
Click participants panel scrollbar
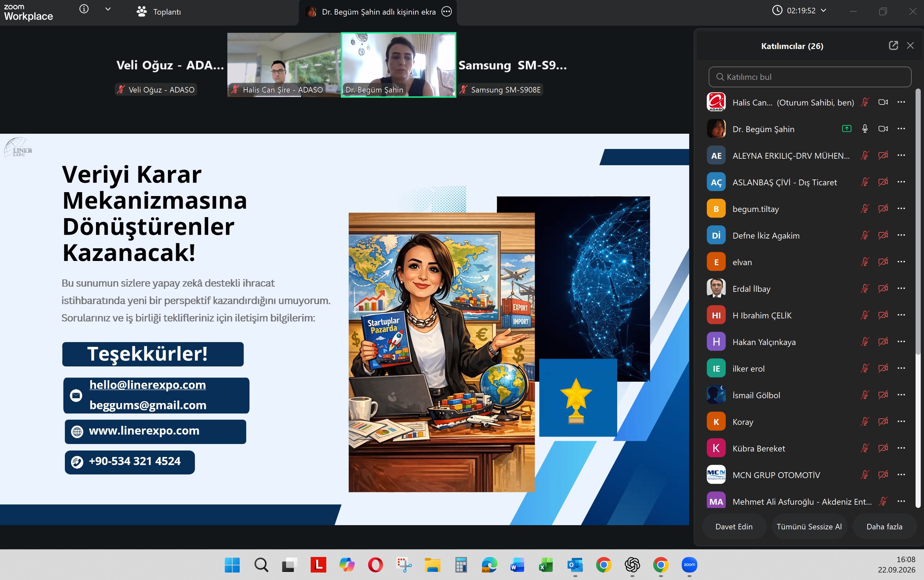click(x=918, y=222)
